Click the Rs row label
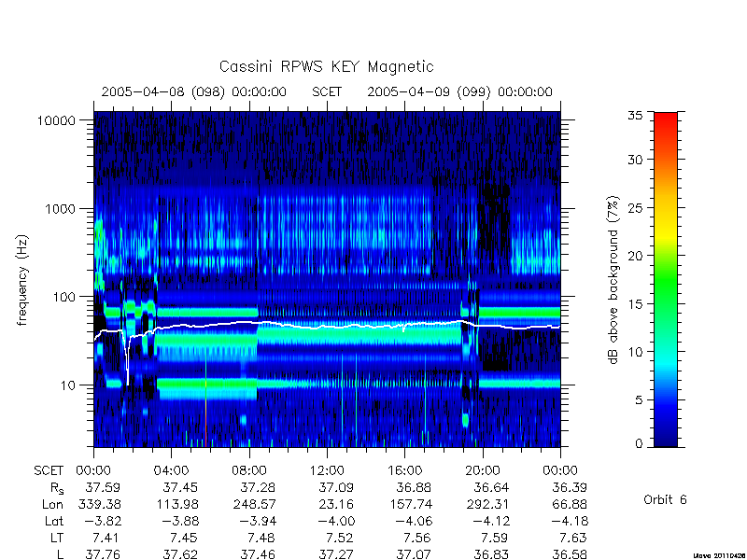This screenshot has height=560, width=747. coord(57,488)
